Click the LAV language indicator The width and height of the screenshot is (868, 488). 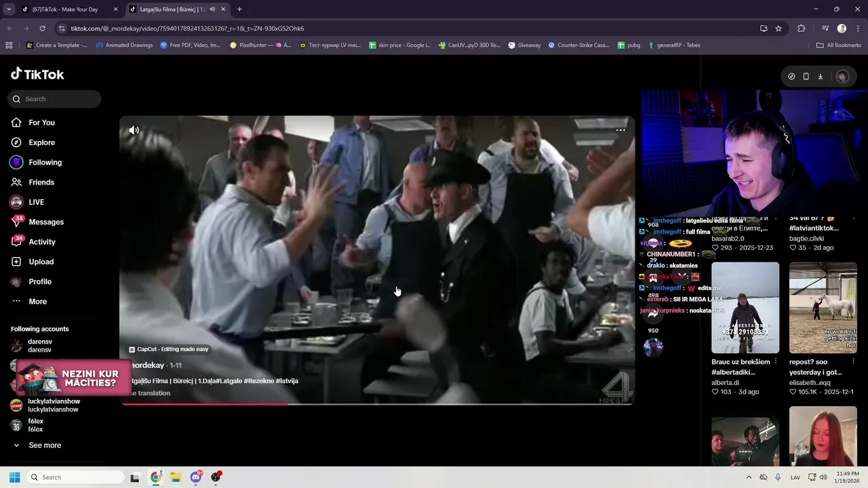[x=795, y=477]
